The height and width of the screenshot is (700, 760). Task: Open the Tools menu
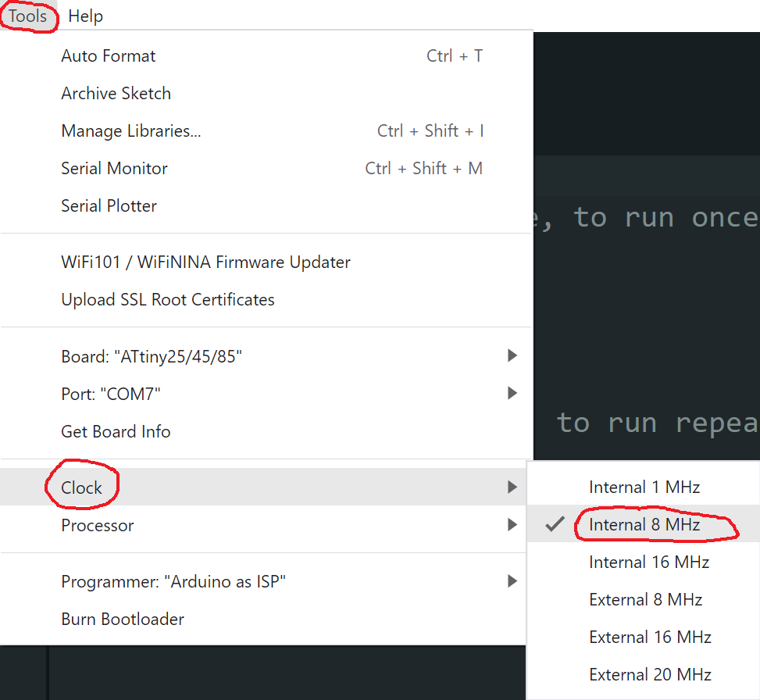28,16
